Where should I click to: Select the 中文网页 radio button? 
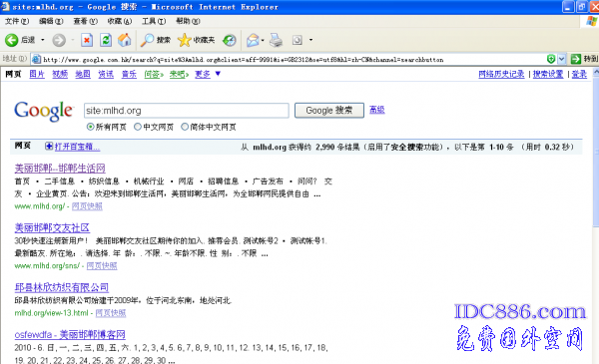pyautogui.click(x=138, y=127)
